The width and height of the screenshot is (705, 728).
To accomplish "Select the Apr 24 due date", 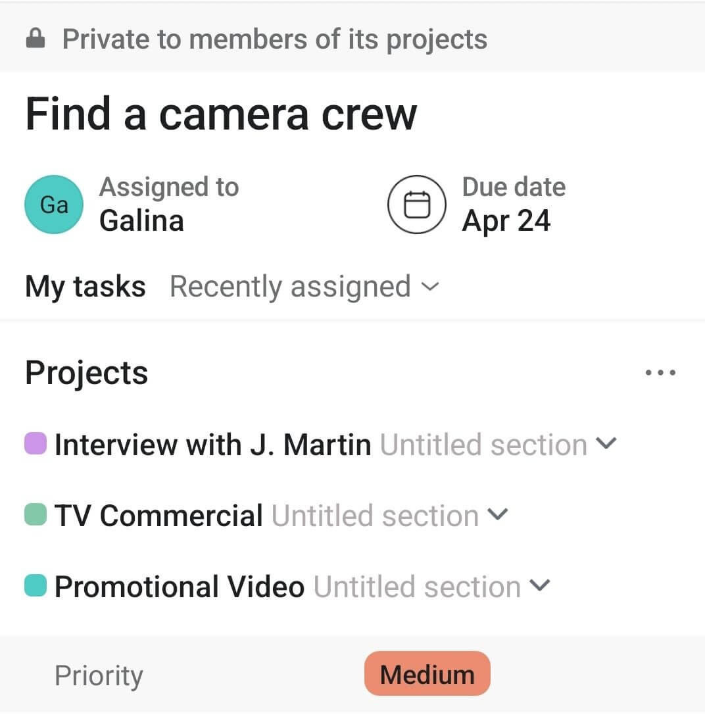I will 506,220.
